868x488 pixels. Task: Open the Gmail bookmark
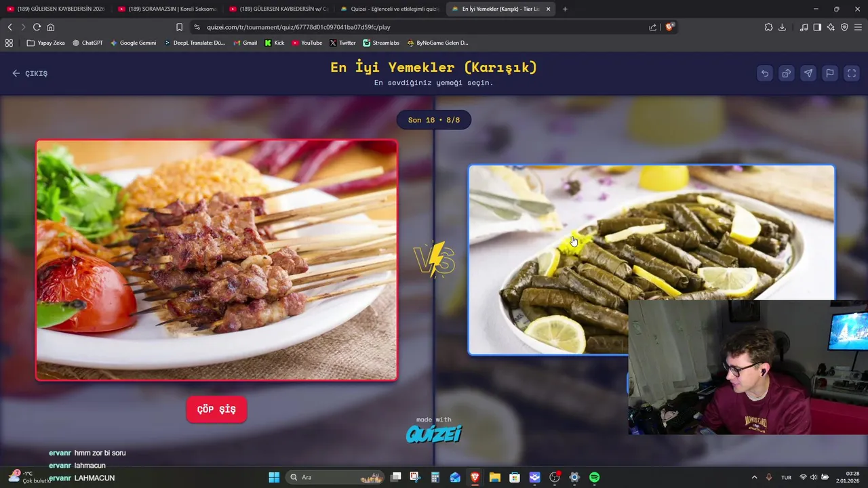(245, 43)
